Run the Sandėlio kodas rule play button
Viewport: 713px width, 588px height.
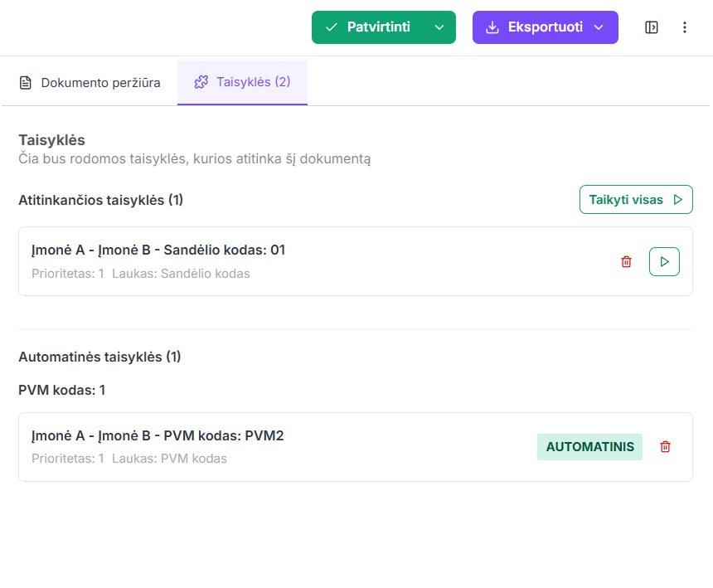[664, 261]
